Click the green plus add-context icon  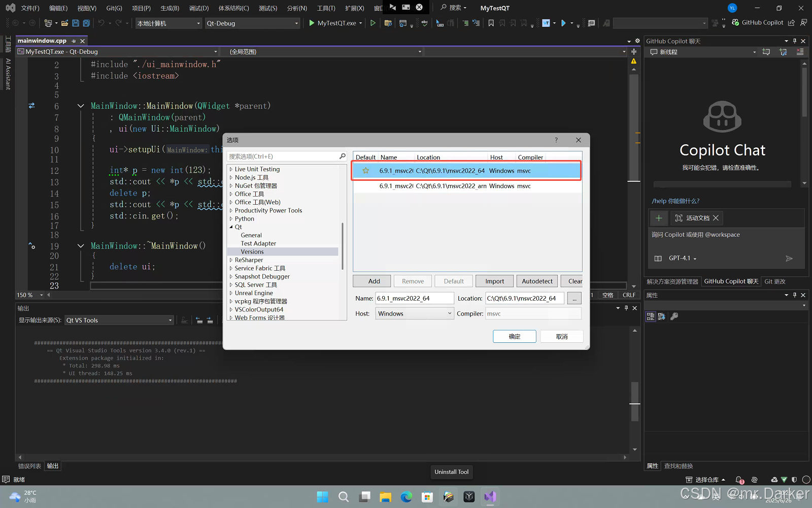659,218
